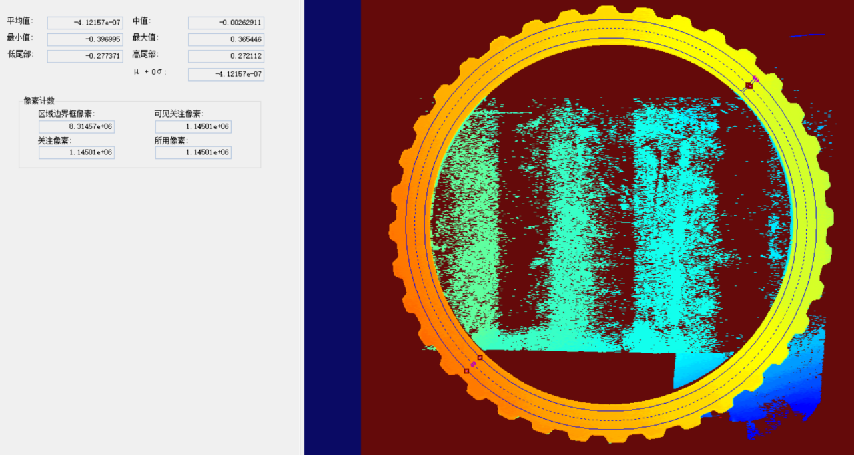The width and height of the screenshot is (855, 455).
Task: Click the 关注像素 value field
Action: click(76, 152)
